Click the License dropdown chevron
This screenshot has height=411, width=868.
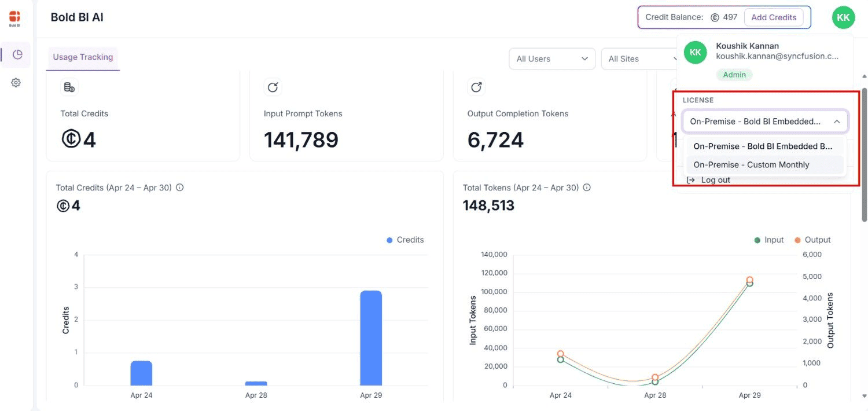point(837,122)
